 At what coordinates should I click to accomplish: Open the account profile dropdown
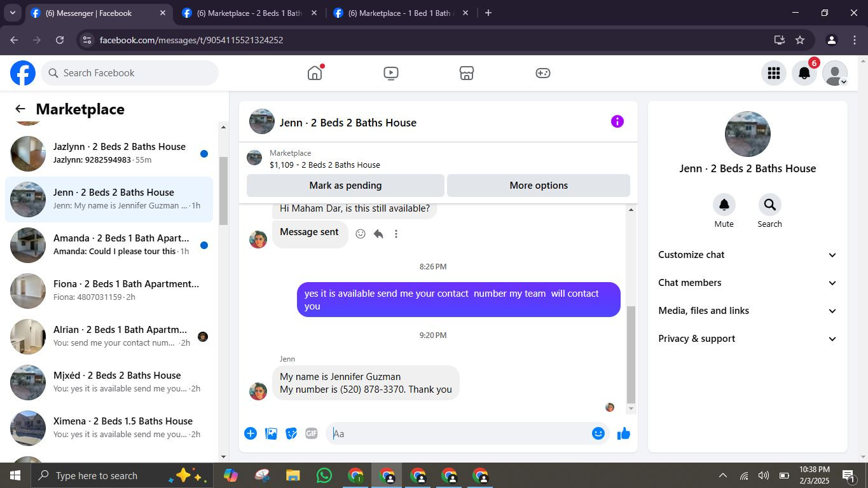click(x=835, y=73)
